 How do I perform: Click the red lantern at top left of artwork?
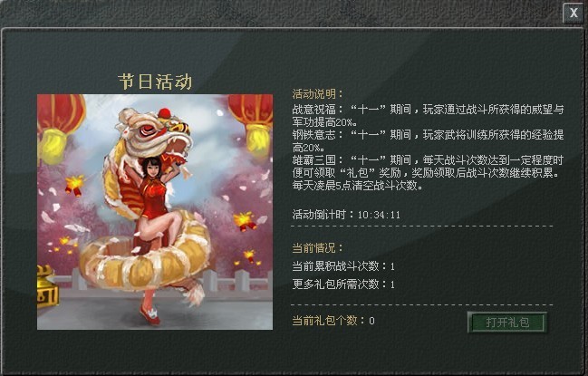[60, 128]
